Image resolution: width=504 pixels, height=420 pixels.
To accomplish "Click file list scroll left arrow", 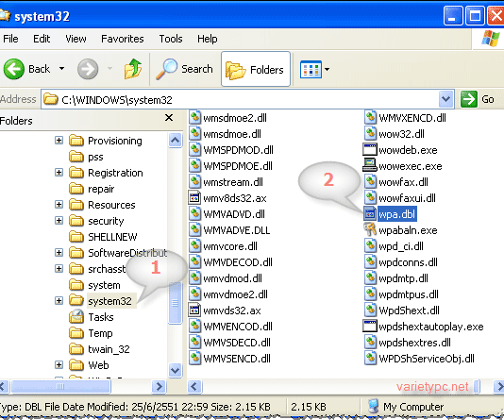I will coord(194,386).
